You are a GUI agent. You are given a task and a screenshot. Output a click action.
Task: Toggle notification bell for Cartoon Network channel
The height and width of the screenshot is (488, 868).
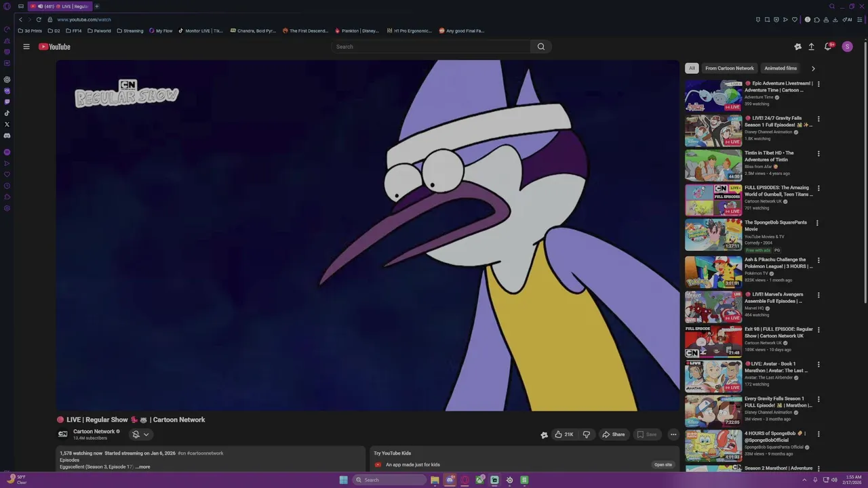pyautogui.click(x=136, y=434)
